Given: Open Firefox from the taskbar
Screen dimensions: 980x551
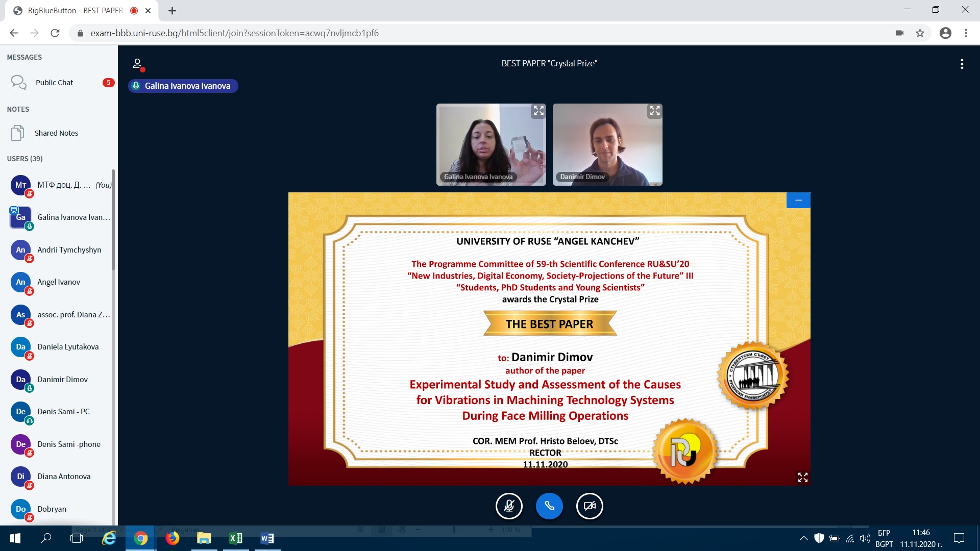Looking at the screenshot, I should click(x=173, y=538).
